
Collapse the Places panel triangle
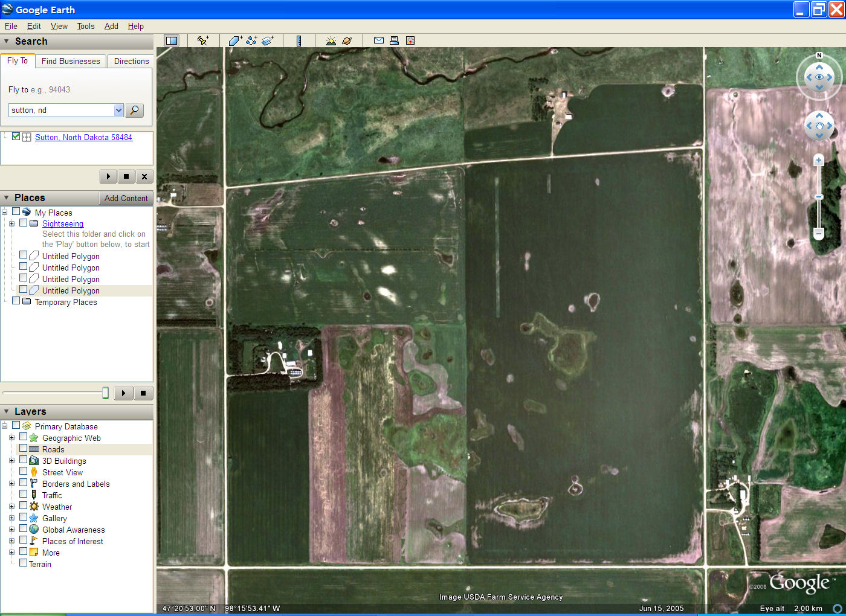[x=6, y=197]
